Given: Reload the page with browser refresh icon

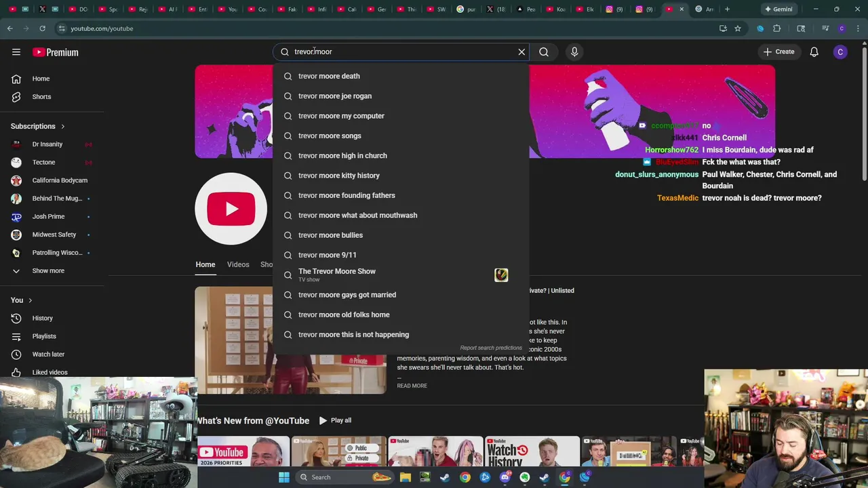Looking at the screenshot, I should [x=42, y=28].
